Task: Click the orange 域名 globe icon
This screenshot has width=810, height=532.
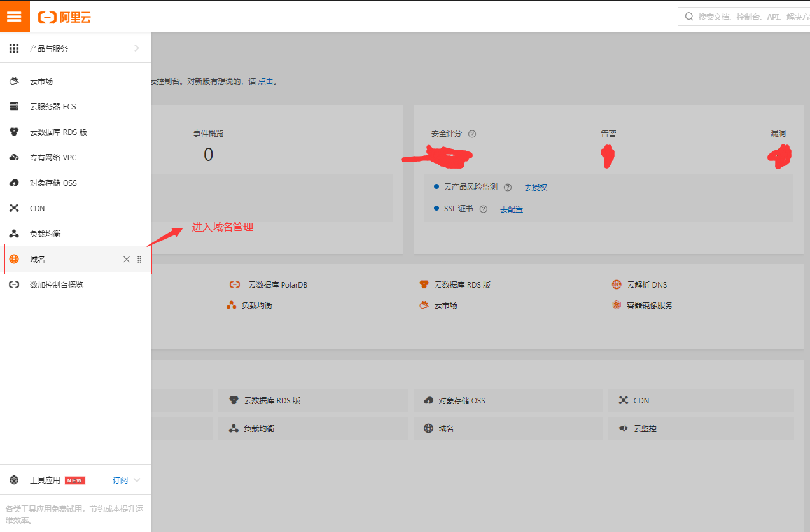Action: point(14,259)
